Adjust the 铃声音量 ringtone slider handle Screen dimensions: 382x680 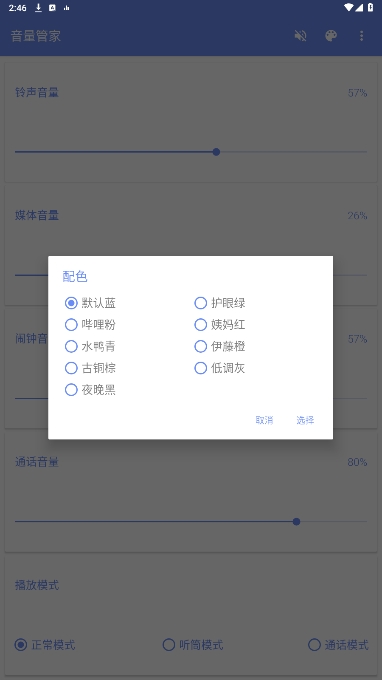coord(216,152)
